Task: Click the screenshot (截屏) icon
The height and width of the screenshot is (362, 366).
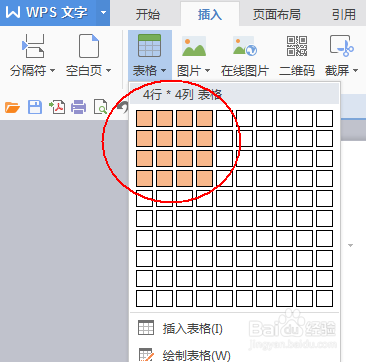Action: (x=342, y=46)
